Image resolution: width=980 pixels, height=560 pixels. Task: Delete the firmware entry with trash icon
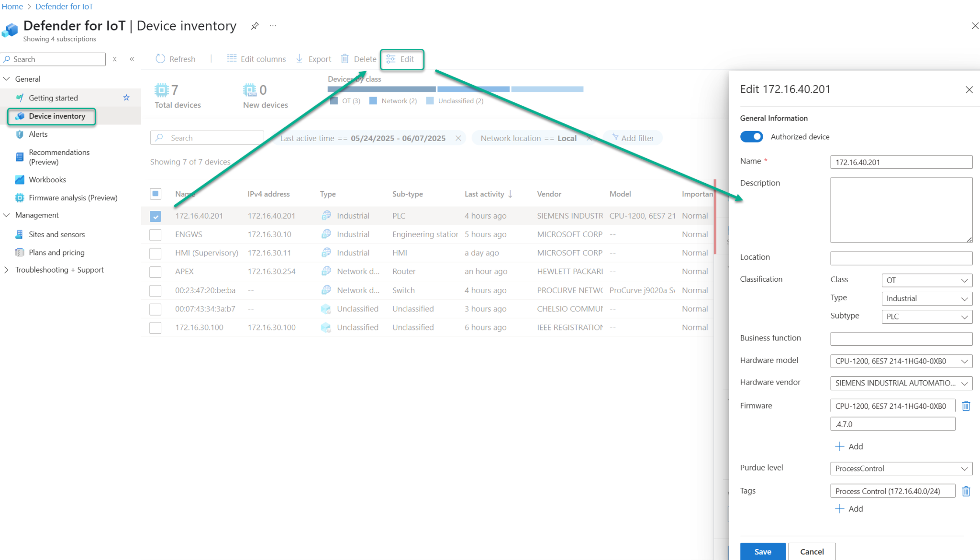click(x=966, y=406)
